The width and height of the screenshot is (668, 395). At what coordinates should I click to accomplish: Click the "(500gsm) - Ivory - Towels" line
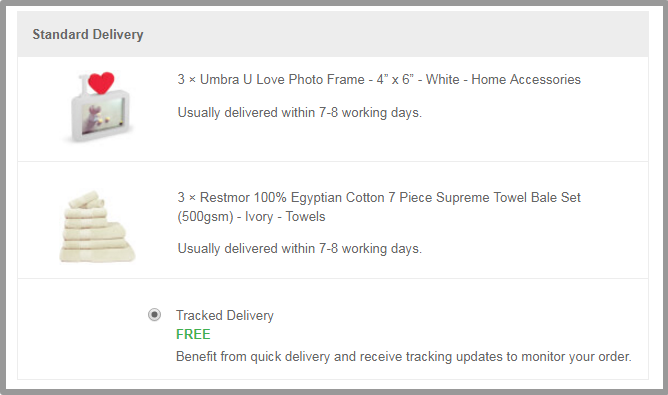[251, 216]
